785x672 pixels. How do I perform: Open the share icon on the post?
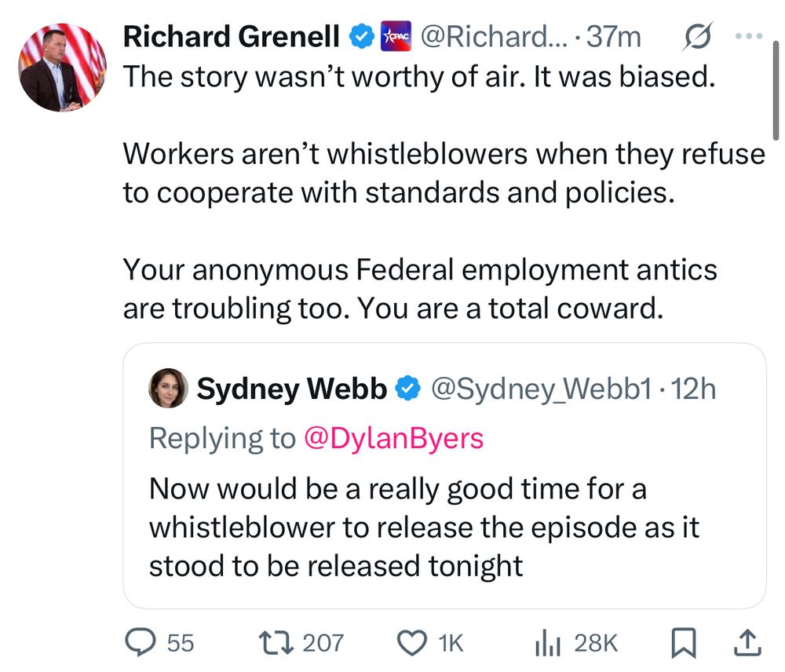click(748, 642)
